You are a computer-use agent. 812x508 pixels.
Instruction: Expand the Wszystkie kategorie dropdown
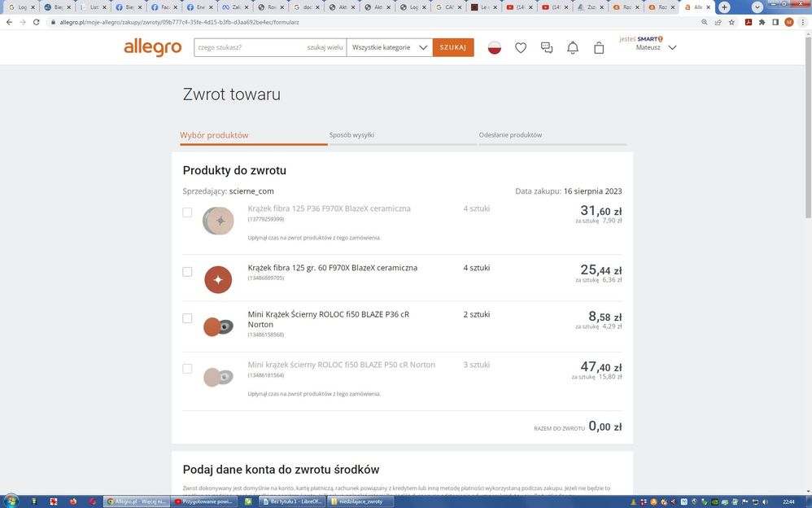pos(390,47)
